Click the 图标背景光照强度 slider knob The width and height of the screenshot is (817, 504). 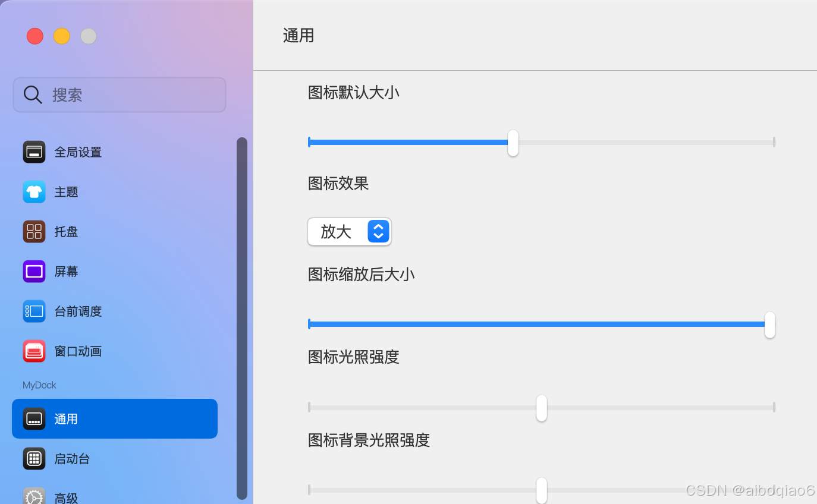click(x=542, y=491)
